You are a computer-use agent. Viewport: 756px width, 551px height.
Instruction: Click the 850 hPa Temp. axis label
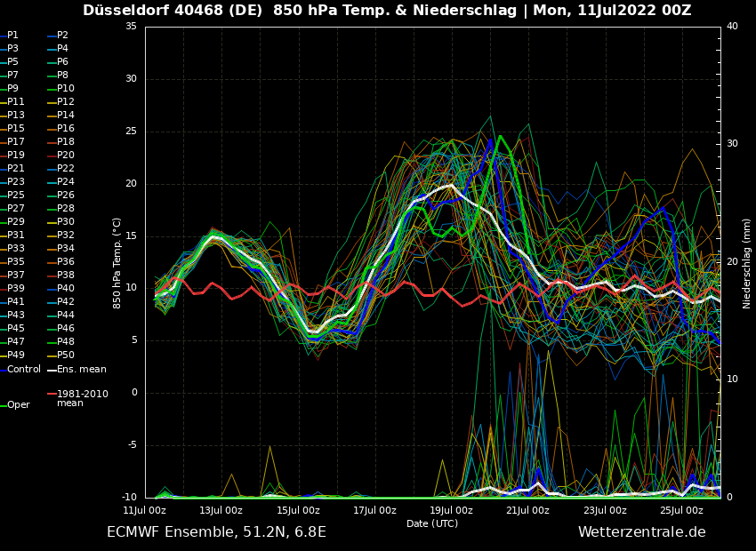pos(117,262)
